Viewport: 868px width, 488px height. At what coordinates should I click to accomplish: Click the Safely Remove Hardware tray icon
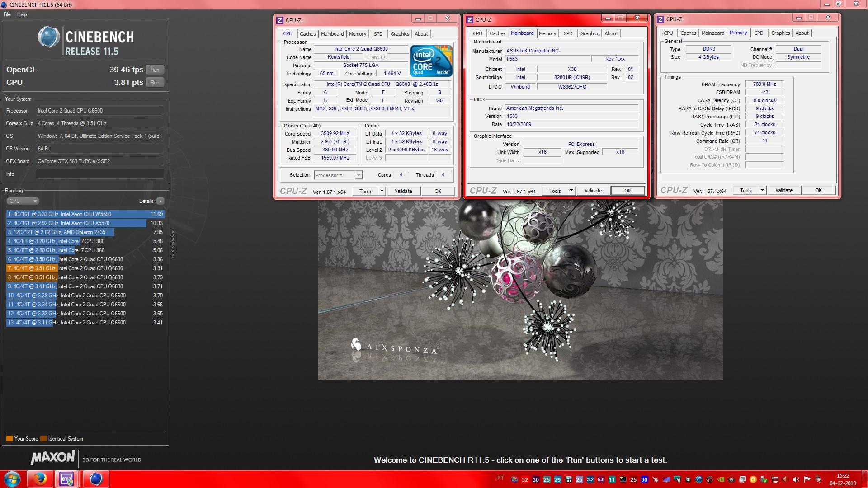coord(764,479)
